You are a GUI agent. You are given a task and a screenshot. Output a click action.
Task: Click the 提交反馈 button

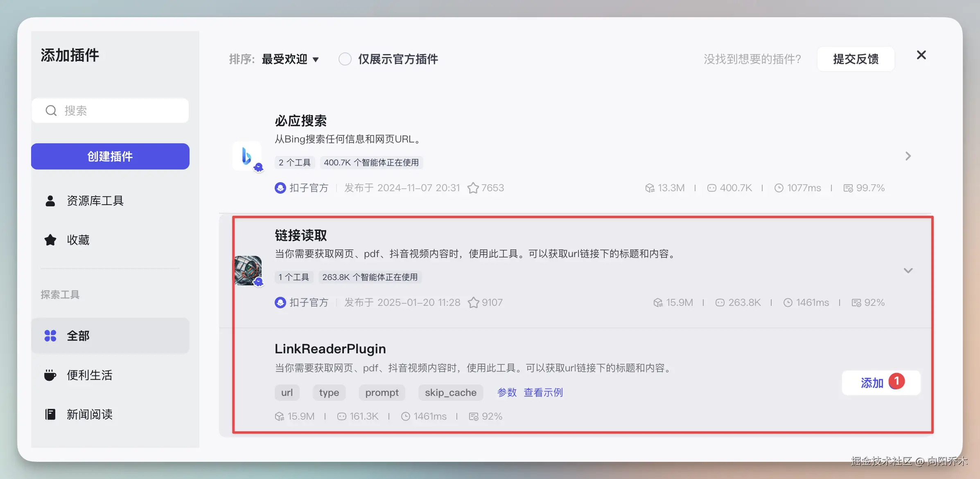[x=856, y=59]
